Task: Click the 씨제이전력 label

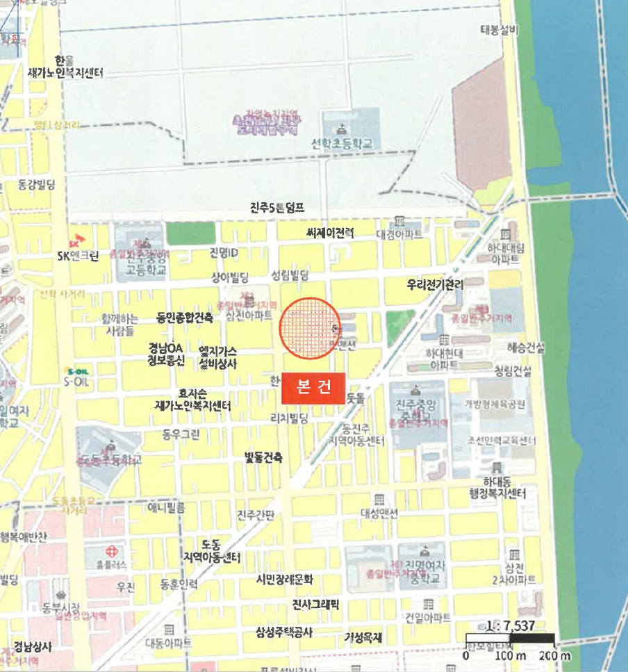Action: click(330, 233)
